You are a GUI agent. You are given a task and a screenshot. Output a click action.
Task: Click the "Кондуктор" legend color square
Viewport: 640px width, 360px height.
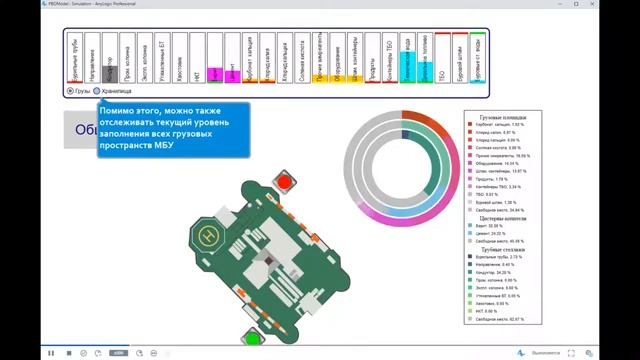coord(470,272)
